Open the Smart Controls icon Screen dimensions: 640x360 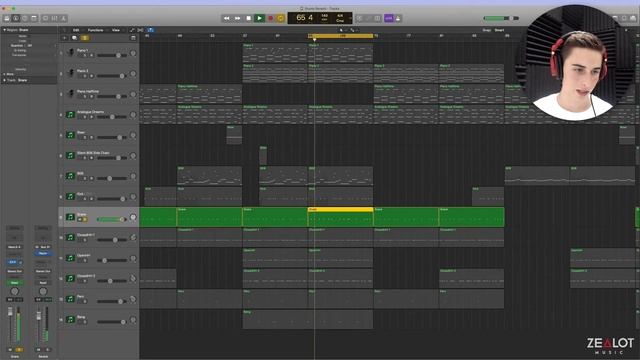pyautogui.click(x=45, y=18)
